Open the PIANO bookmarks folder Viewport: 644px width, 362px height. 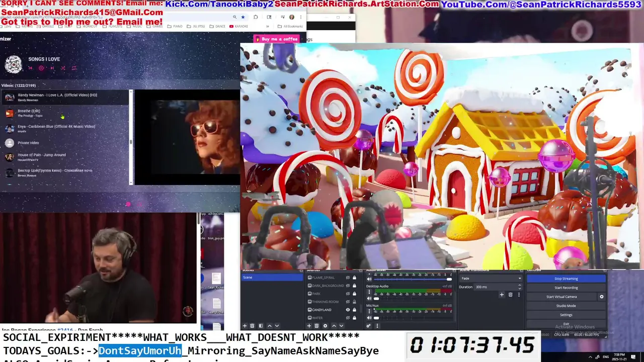pos(175,26)
